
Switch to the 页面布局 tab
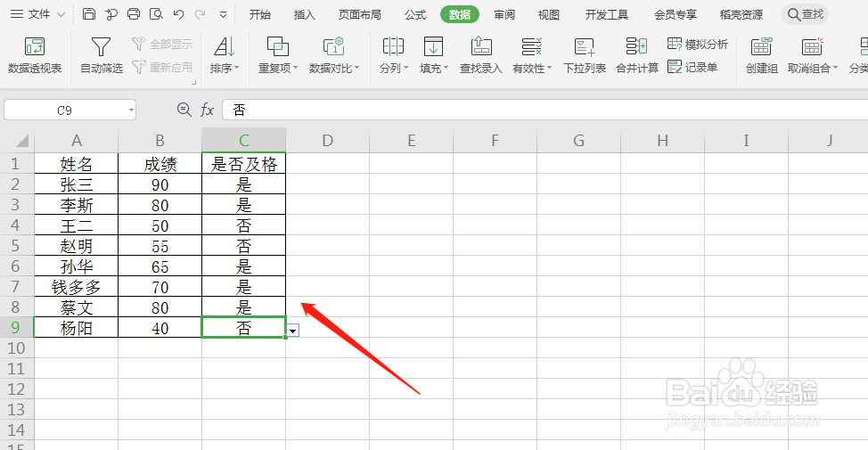[359, 14]
